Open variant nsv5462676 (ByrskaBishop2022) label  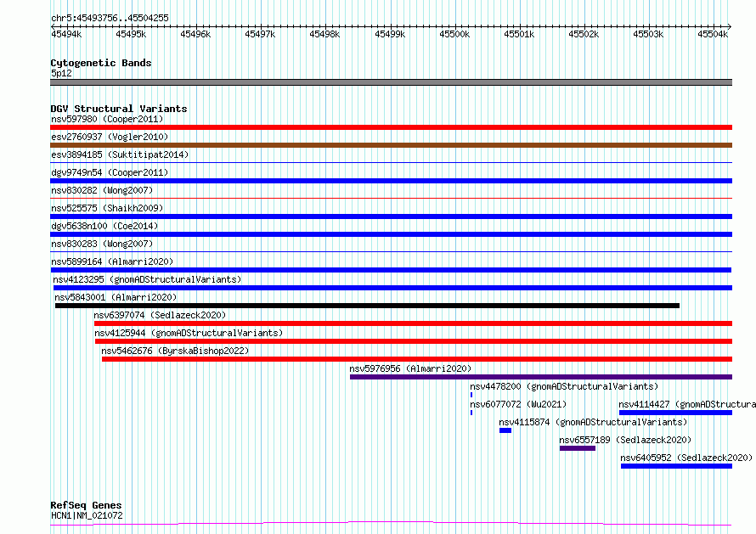[x=176, y=351]
